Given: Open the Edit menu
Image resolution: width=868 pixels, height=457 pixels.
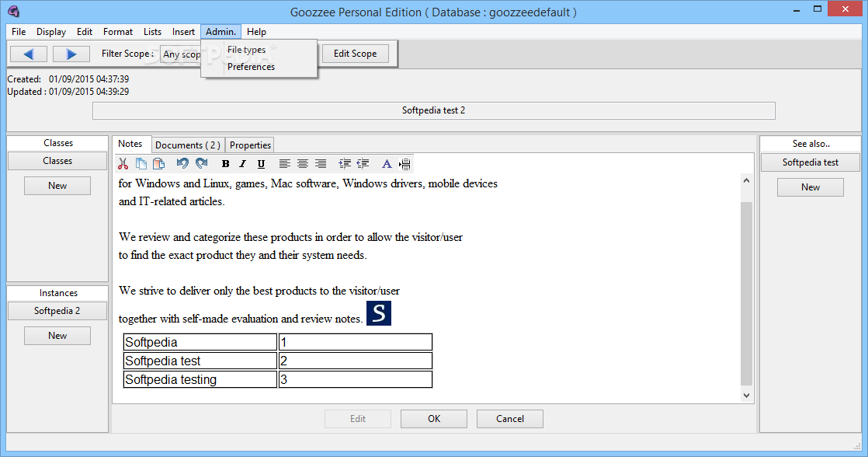Looking at the screenshot, I should (x=85, y=32).
